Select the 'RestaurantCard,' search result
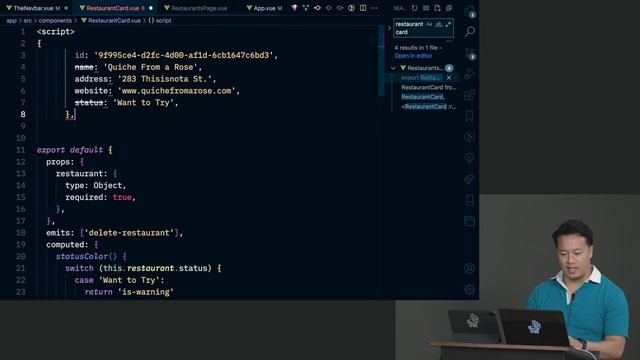 pos(423,97)
